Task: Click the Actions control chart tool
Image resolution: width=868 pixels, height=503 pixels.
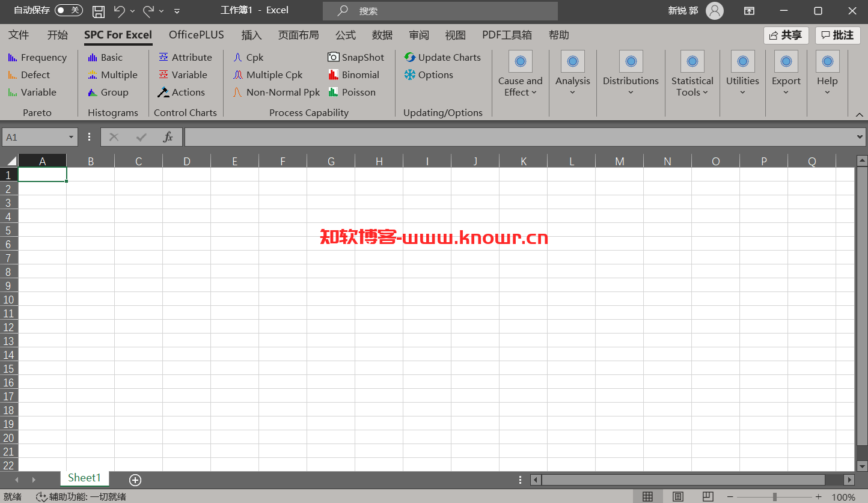Action: click(181, 92)
